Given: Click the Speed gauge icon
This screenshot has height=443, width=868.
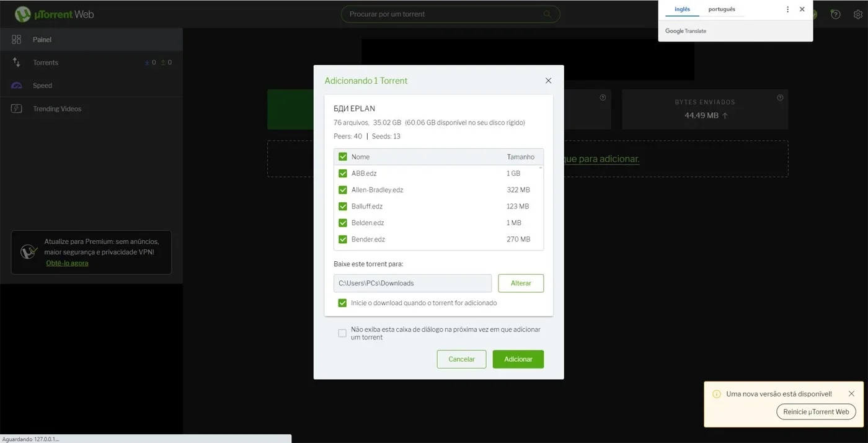Looking at the screenshot, I should [17, 86].
